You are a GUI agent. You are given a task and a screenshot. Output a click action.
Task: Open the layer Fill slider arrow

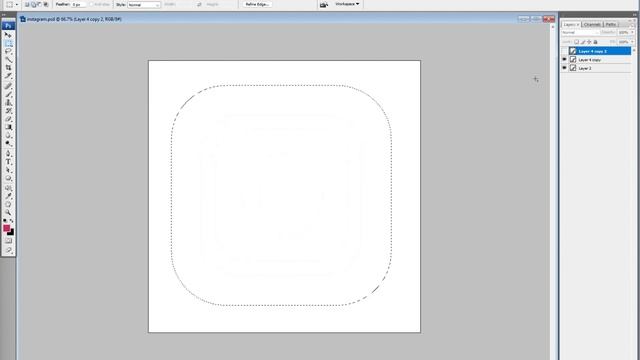coord(632,42)
